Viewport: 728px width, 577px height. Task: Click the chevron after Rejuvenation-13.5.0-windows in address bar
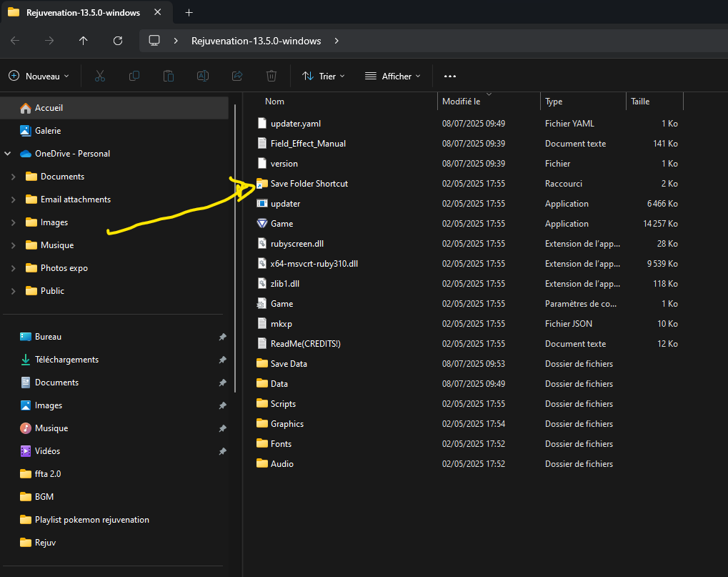click(x=336, y=41)
